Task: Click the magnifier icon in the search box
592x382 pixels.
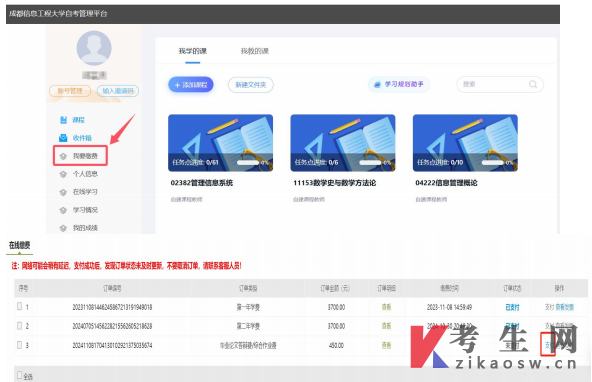Action: tap(533, 84)
